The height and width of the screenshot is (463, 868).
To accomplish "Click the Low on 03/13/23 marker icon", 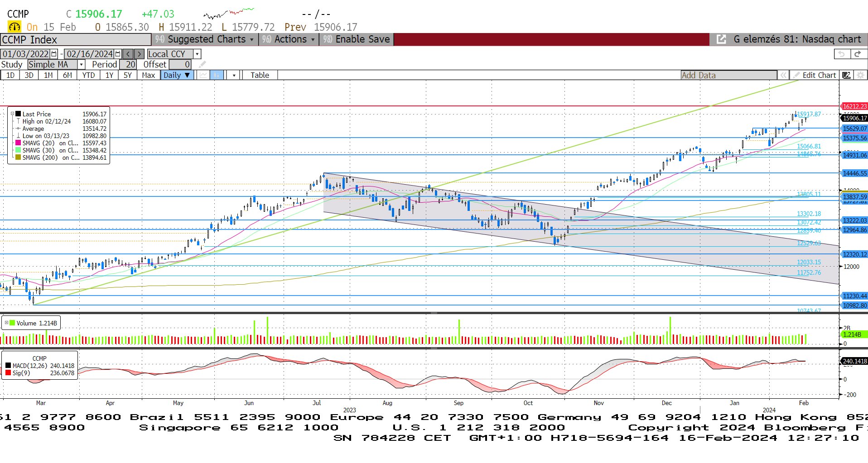I will [18, 136].
